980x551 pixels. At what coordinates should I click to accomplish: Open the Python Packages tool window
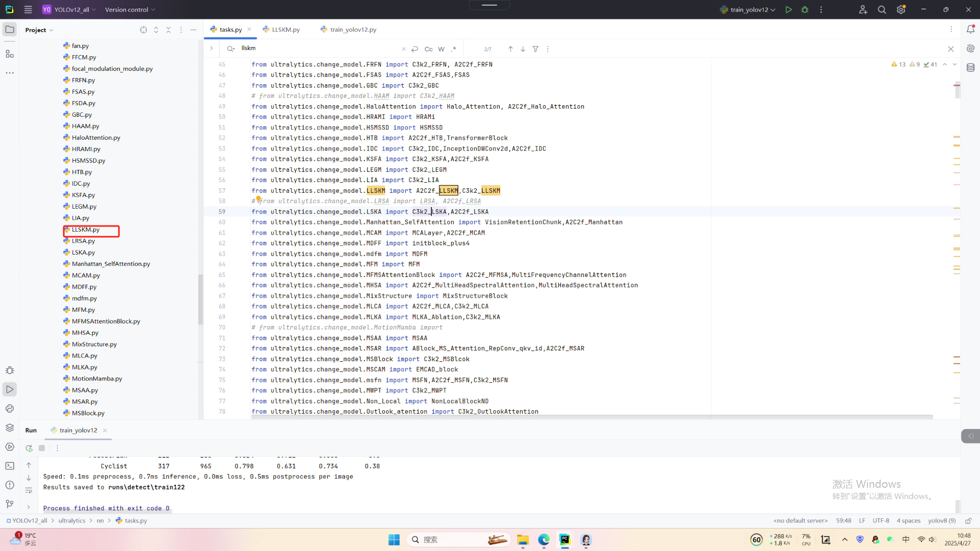(x=10, y=428)
